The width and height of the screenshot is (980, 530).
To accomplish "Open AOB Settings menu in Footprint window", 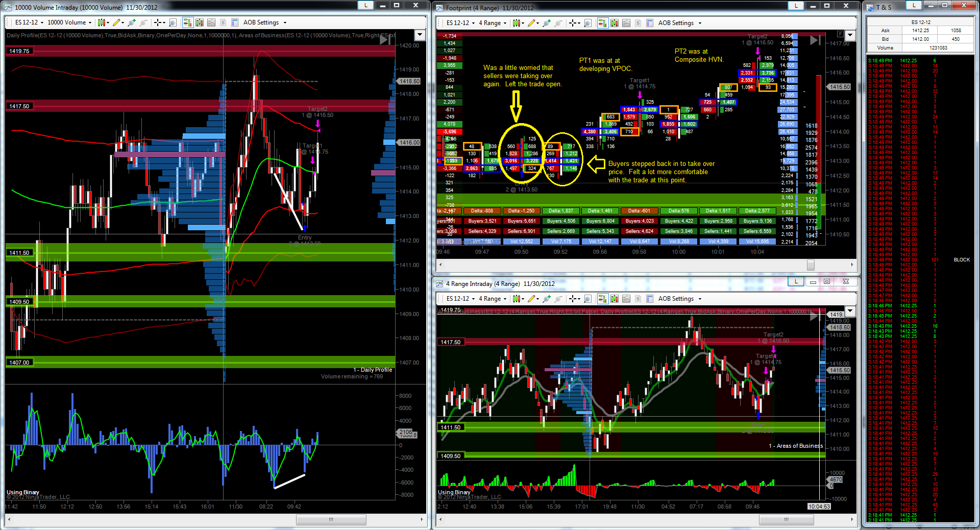I will (x=680, y=23).
